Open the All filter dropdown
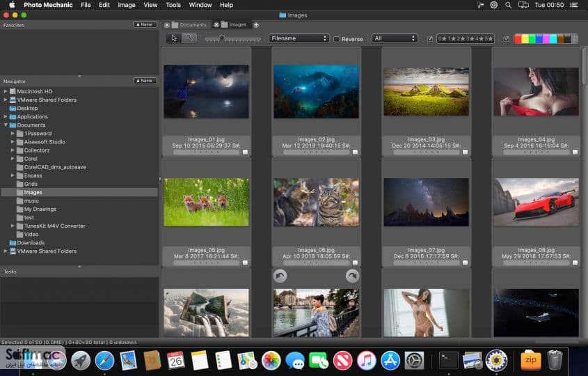Image resolution: width=588 pixels, height=376 pixels. point(395,38)
